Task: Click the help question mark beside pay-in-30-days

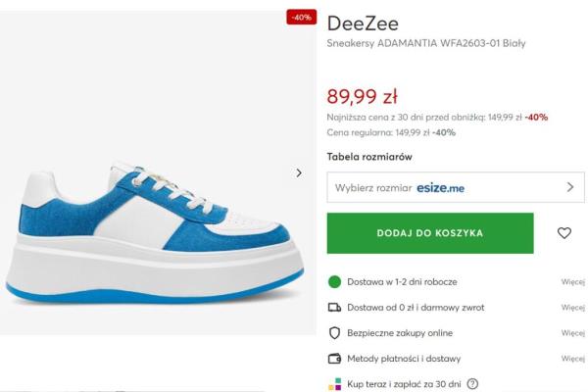Action: coord(472,384)
